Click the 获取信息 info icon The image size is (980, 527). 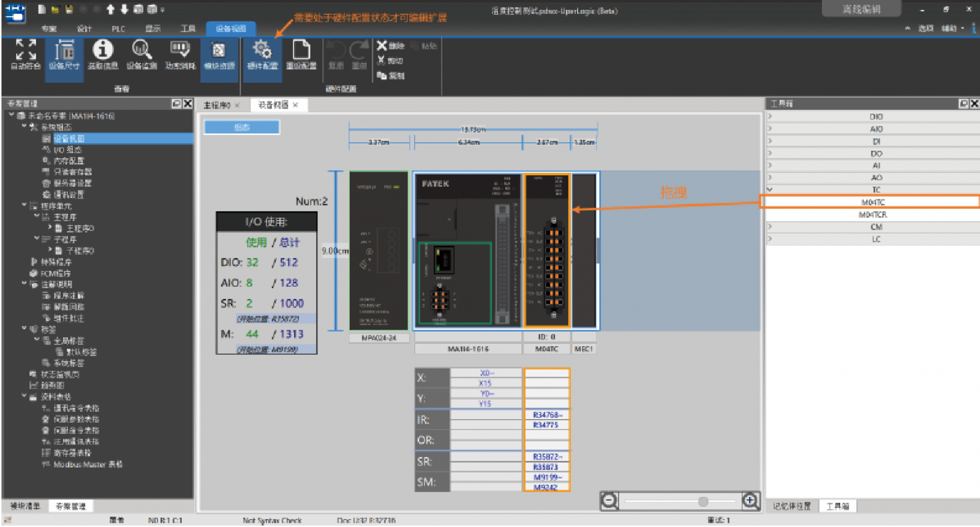click(x=103, y=50)
